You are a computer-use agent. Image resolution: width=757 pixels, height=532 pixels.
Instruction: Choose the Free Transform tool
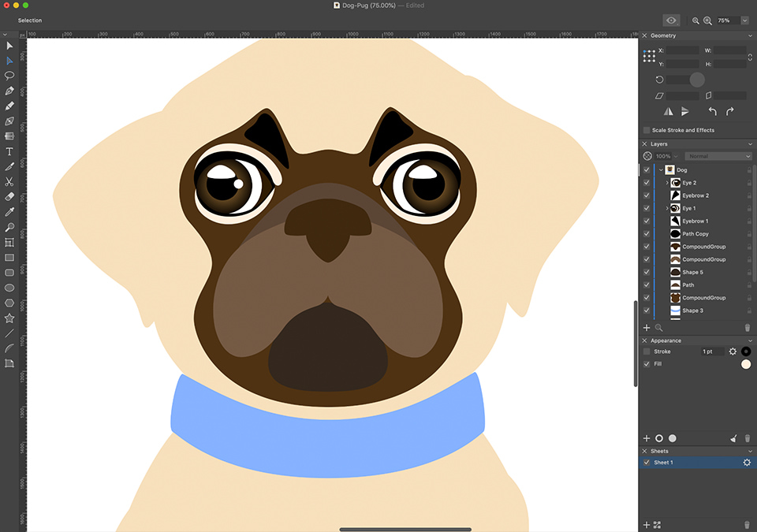tap(9, 242)
